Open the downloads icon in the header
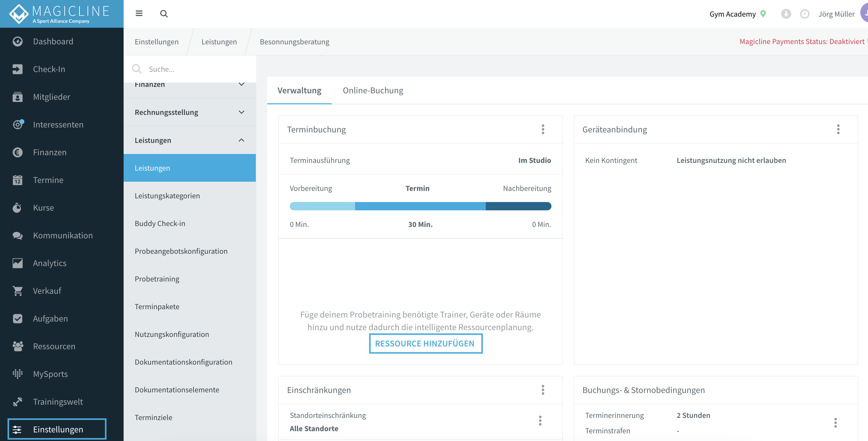The width and height of the screenshot is (868, 441). tap(786, 14)
